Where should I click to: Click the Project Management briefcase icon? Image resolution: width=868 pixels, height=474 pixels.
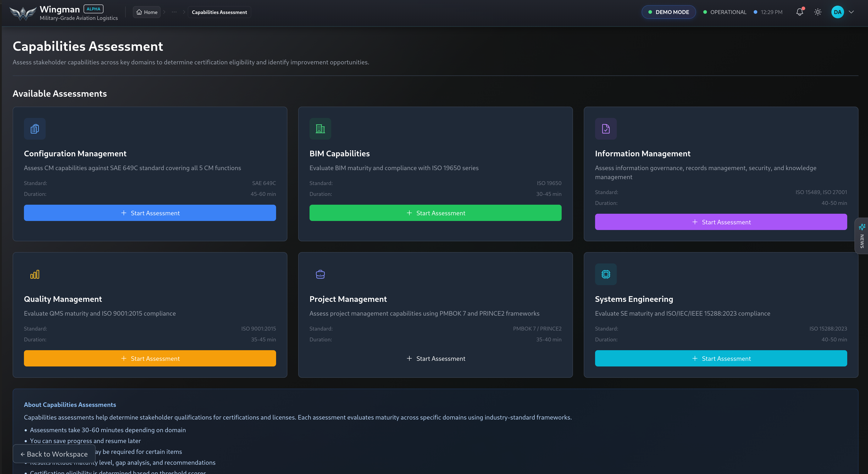[x=320, y=274]
